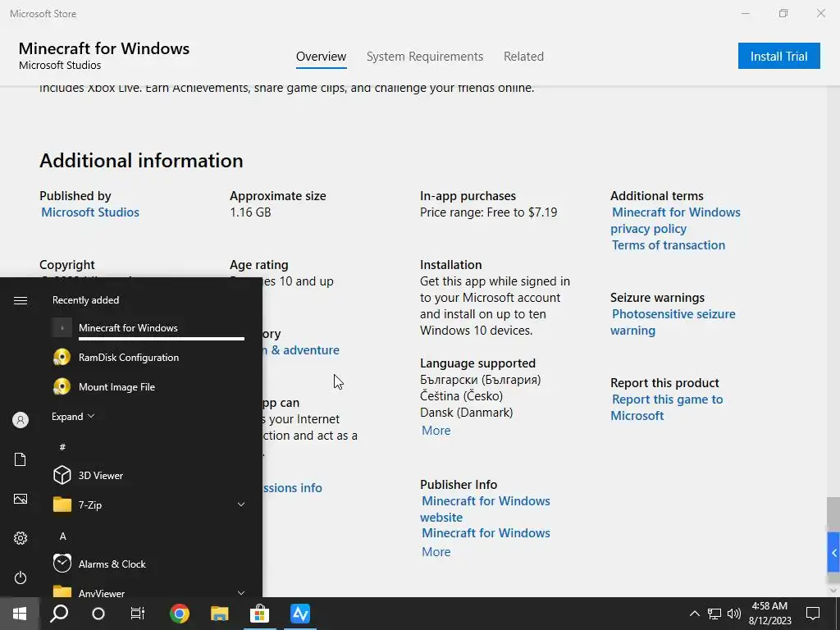Open Microsoft Studios publisher link

coord(90,212)
